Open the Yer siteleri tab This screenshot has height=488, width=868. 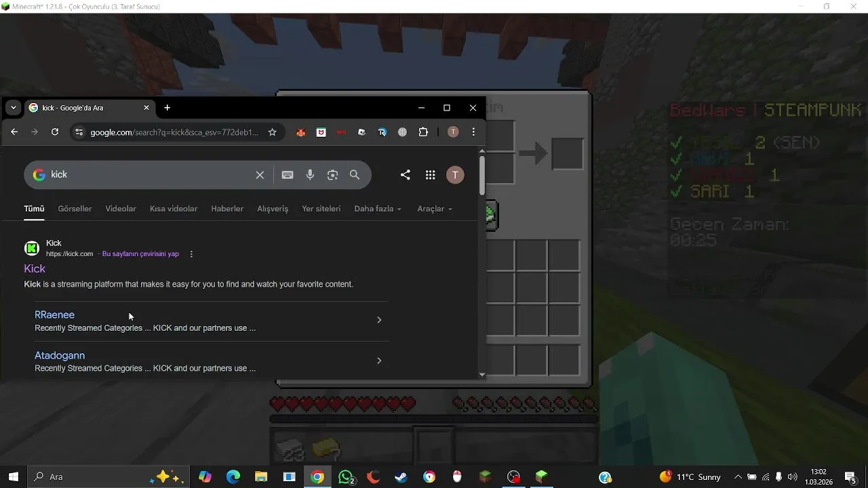tap(321, 209)
